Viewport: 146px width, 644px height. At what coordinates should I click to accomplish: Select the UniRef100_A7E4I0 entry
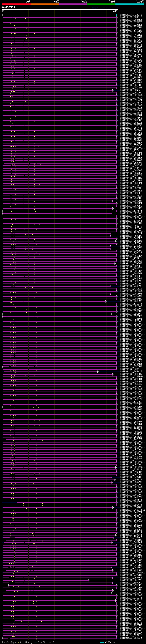(x=131, y=150)
